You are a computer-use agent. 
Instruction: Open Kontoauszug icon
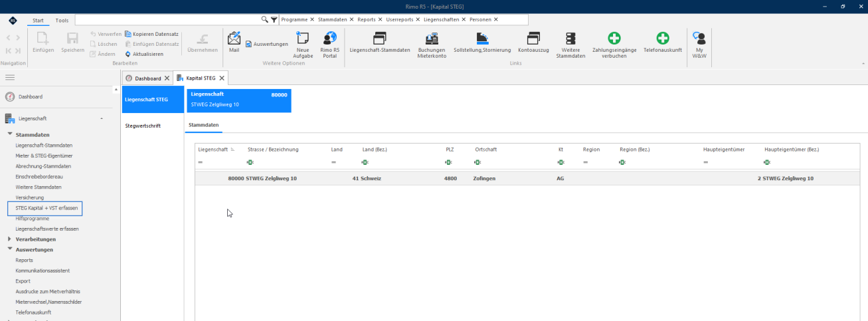pos(533,38)
